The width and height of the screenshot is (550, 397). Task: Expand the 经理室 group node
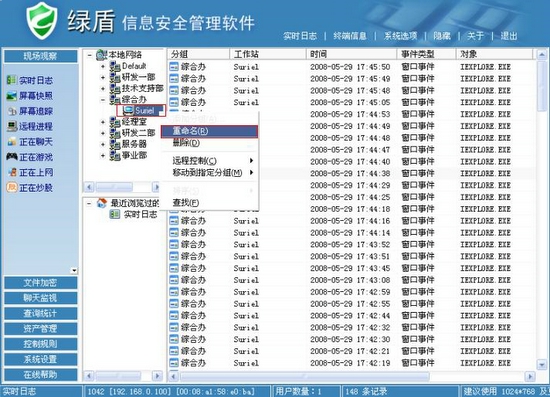(x=103, y=122)
